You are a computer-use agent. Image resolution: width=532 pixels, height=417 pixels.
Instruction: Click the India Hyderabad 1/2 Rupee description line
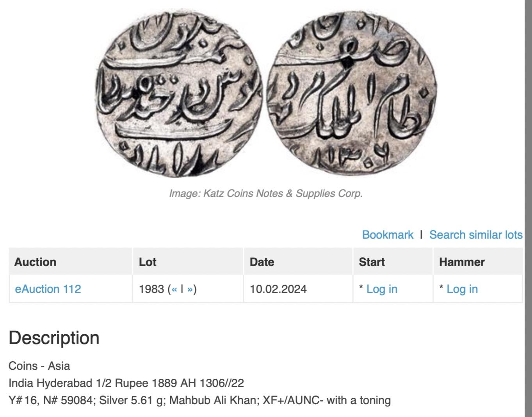coord(126,383)
